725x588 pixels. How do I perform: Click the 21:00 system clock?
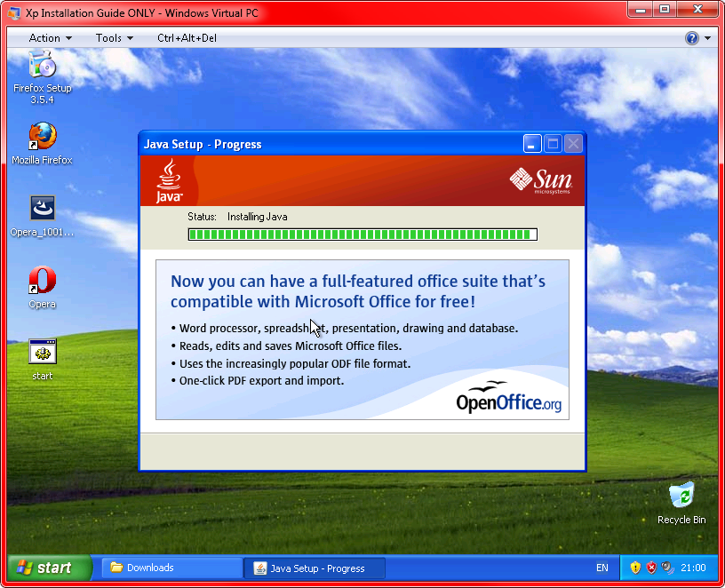click(693, 568)
